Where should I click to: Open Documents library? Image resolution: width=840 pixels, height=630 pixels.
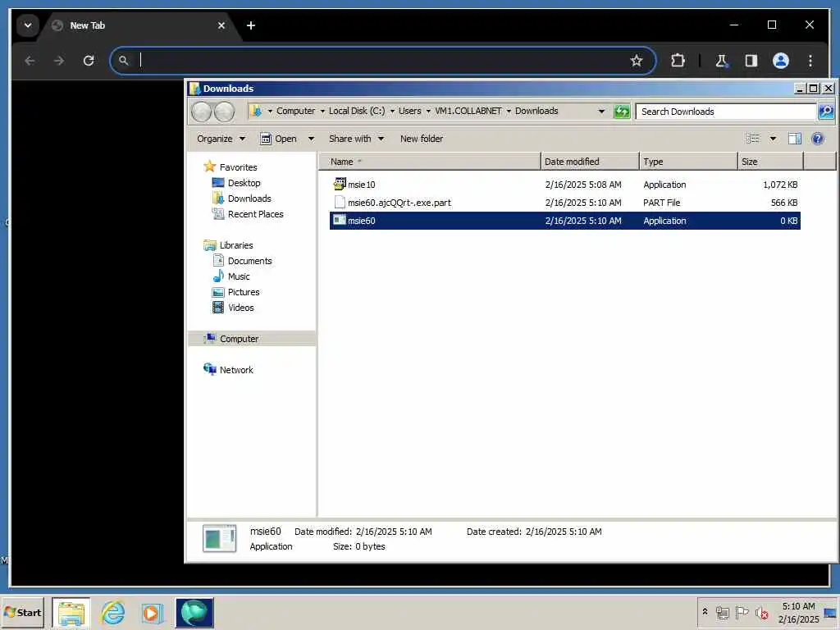242,261
